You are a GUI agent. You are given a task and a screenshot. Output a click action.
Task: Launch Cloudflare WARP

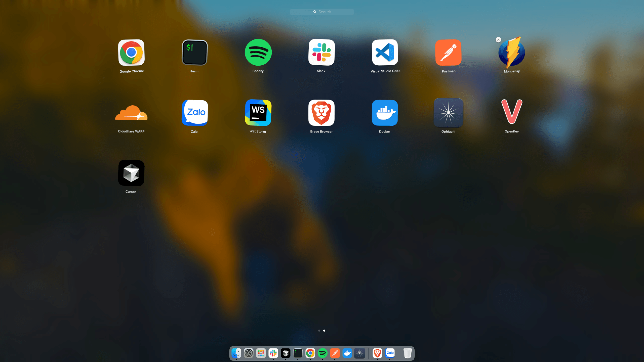pyautogui.click(x=131, y=113)
